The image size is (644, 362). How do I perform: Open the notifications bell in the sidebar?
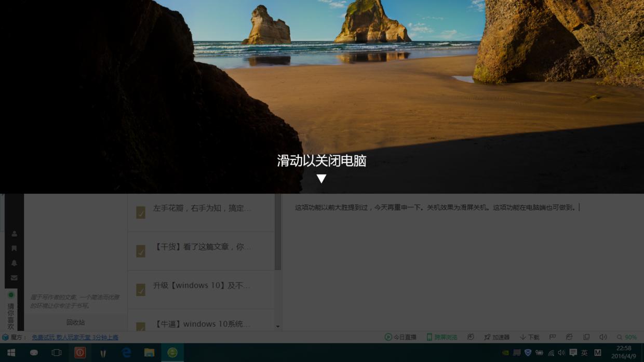pos(14,263)
